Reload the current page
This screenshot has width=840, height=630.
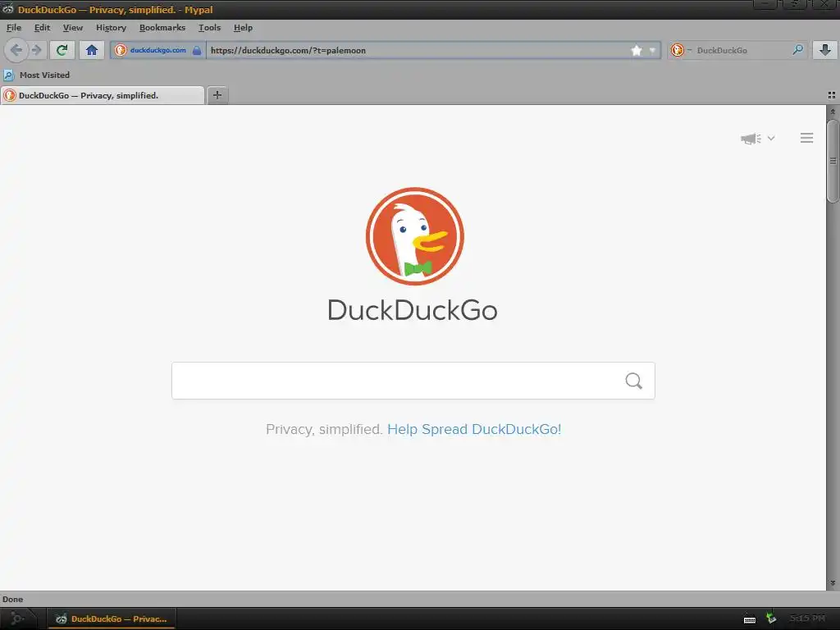pos(62,50)
